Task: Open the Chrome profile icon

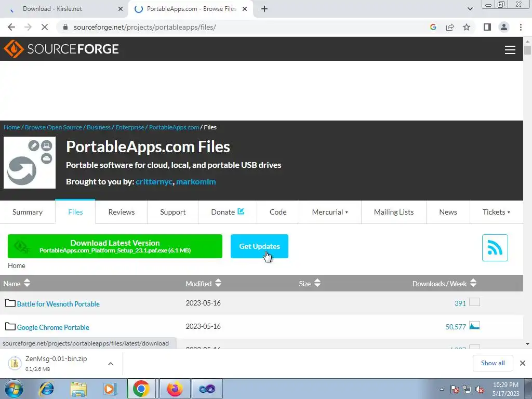Action: tap(504, 27)
